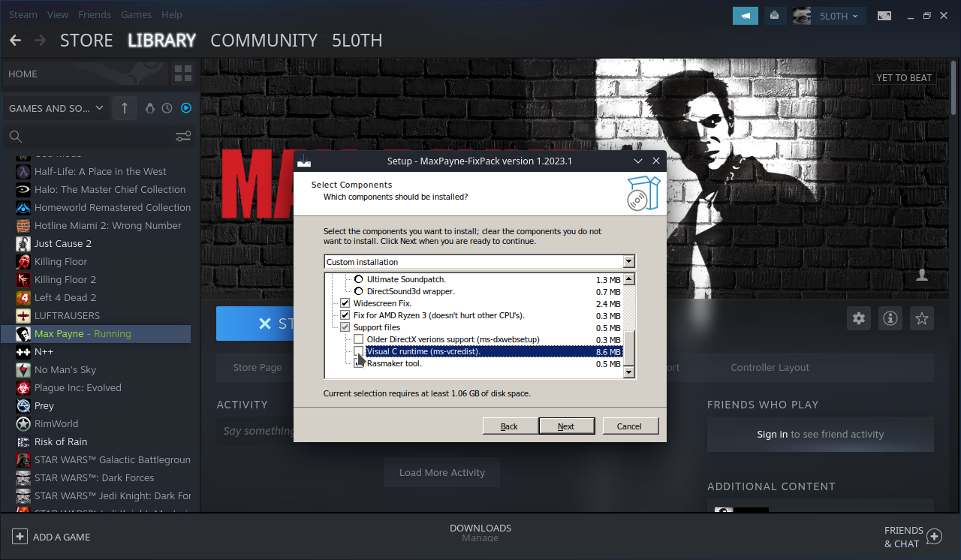This screenshot has height=560, width=961.
Task: Check Older DirectX versions support checkbox
Action: pos(359,339)
